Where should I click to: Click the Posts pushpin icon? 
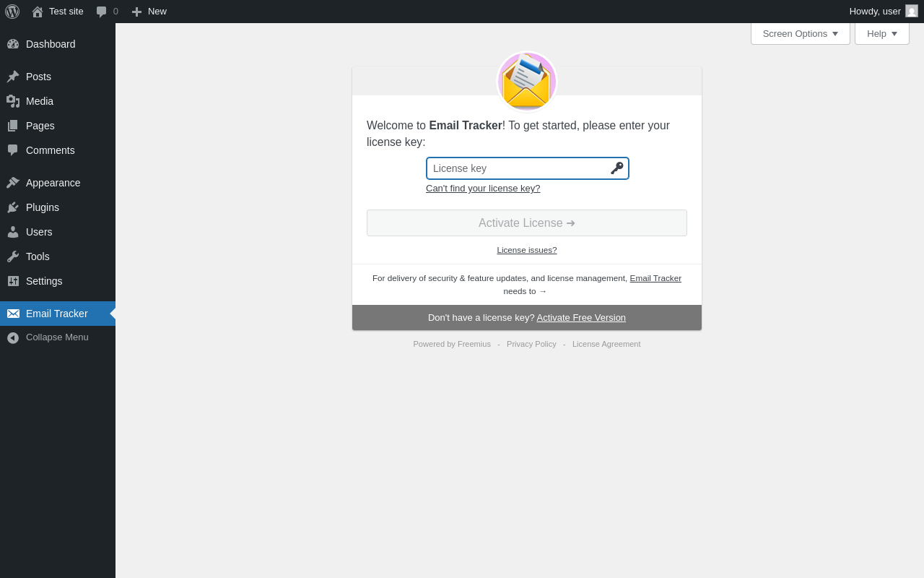[x=13, y=77]
